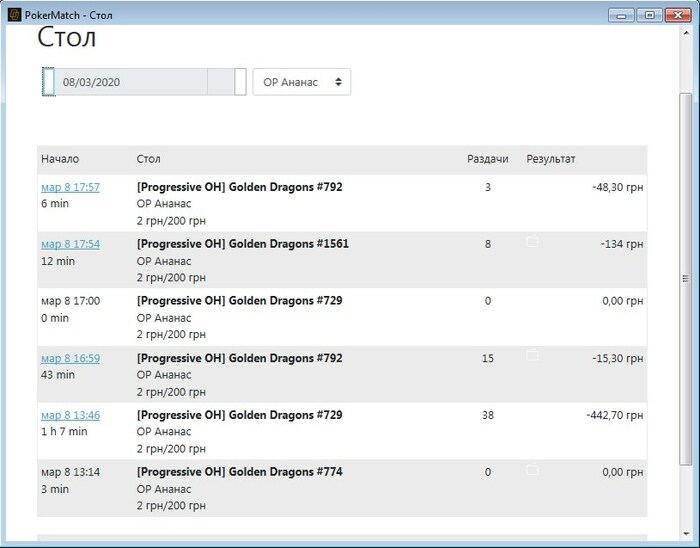
Task: Click the Раздачи column header
Action: 488,159
